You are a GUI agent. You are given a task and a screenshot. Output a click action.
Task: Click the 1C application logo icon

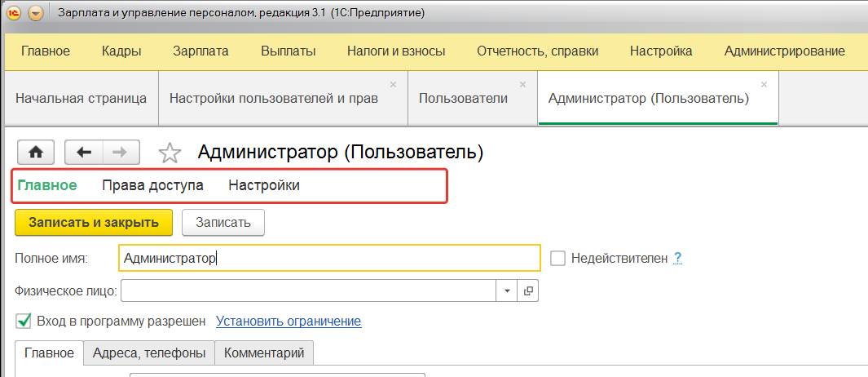14,14
